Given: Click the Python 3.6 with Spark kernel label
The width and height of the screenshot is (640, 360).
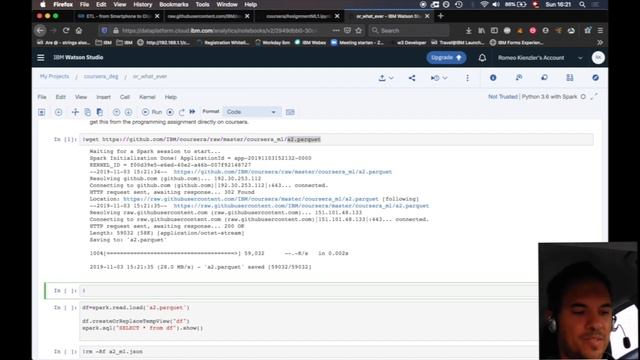Looking at the screenshot, I should [x=549, y=97].
